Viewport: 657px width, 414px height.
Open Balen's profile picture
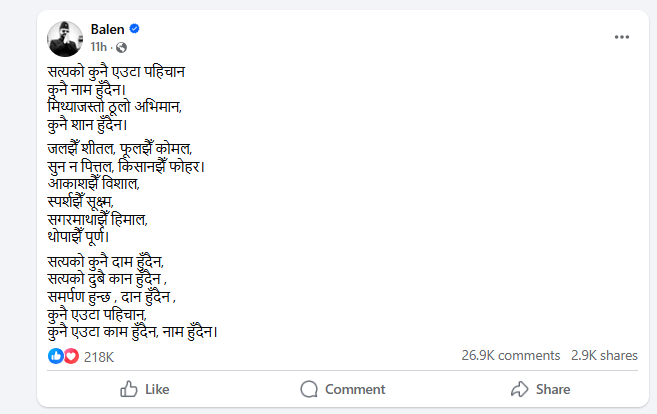(x=65, y=37)
